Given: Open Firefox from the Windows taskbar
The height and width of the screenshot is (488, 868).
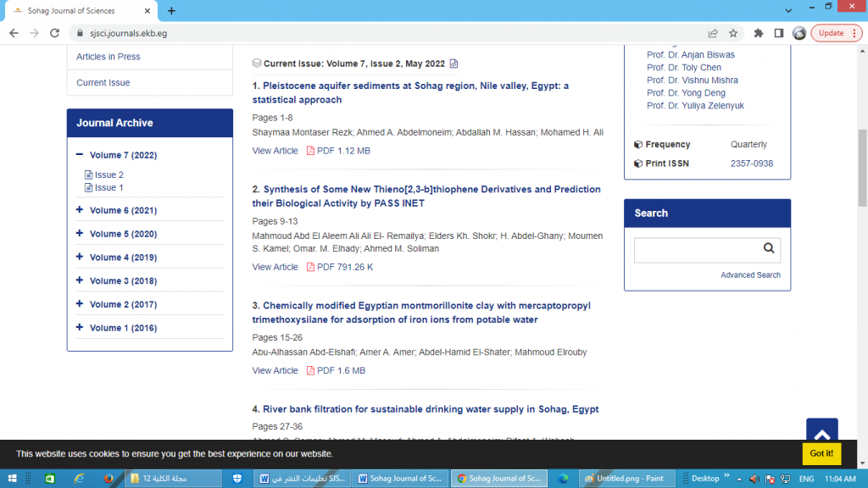Looking at the screenshot, I should [108, 479].
